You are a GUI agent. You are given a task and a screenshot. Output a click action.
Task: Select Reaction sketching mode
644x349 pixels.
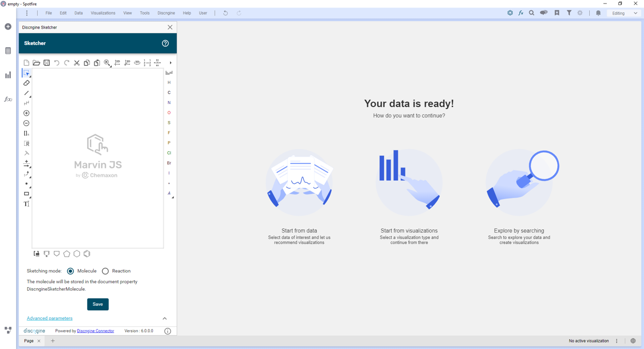105,271
